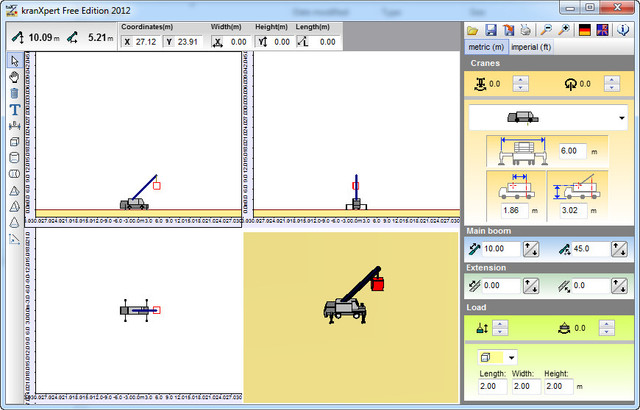Switch language with the German flag
This screenshot has height=410, width=640.
(585, 31)
